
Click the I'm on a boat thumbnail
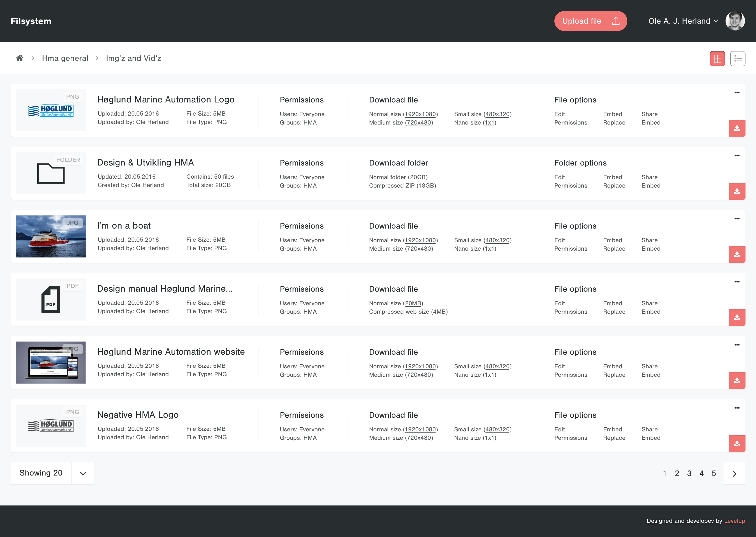pos(50,236)
